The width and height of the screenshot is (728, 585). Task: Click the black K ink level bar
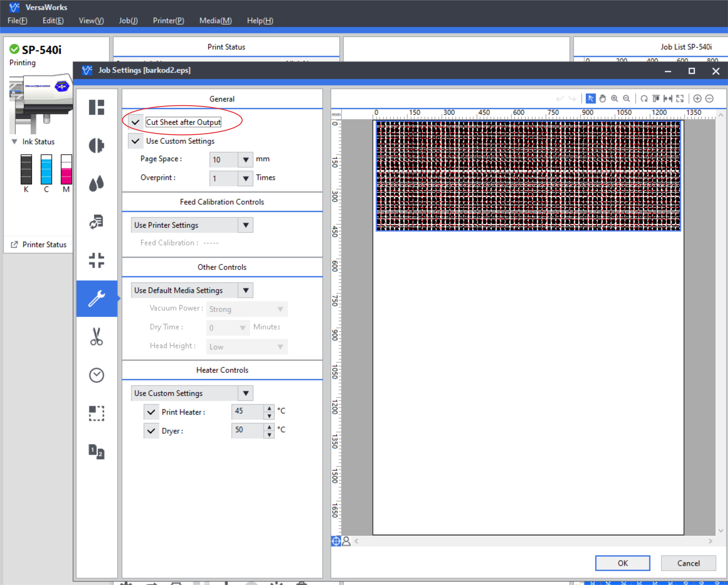[x=26, y=169]
